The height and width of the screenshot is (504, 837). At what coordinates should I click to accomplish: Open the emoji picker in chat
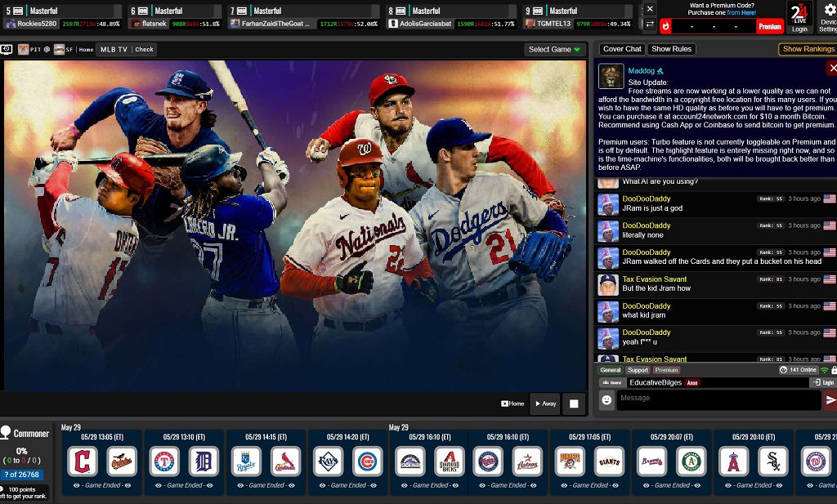tap(606, 400)
